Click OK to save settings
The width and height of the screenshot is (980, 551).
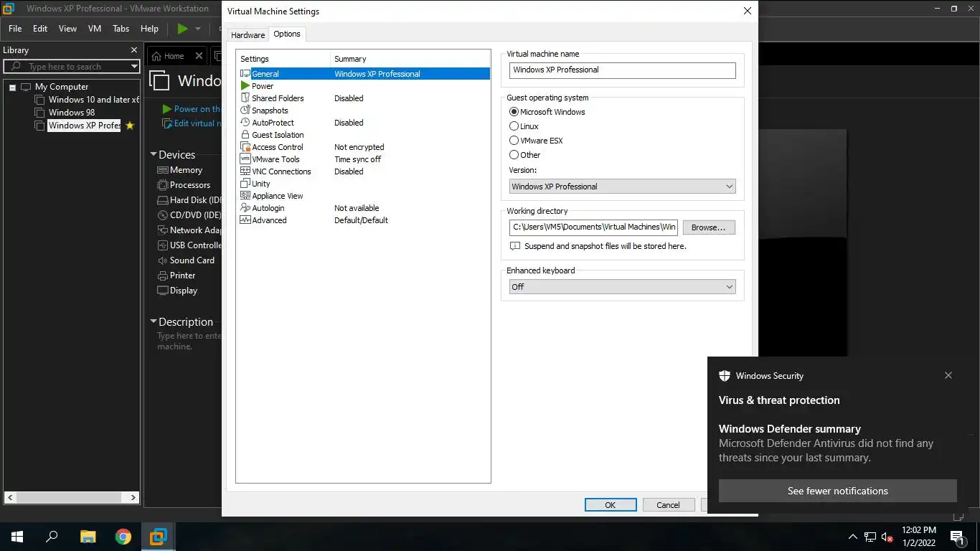click(x=611, y=505)
